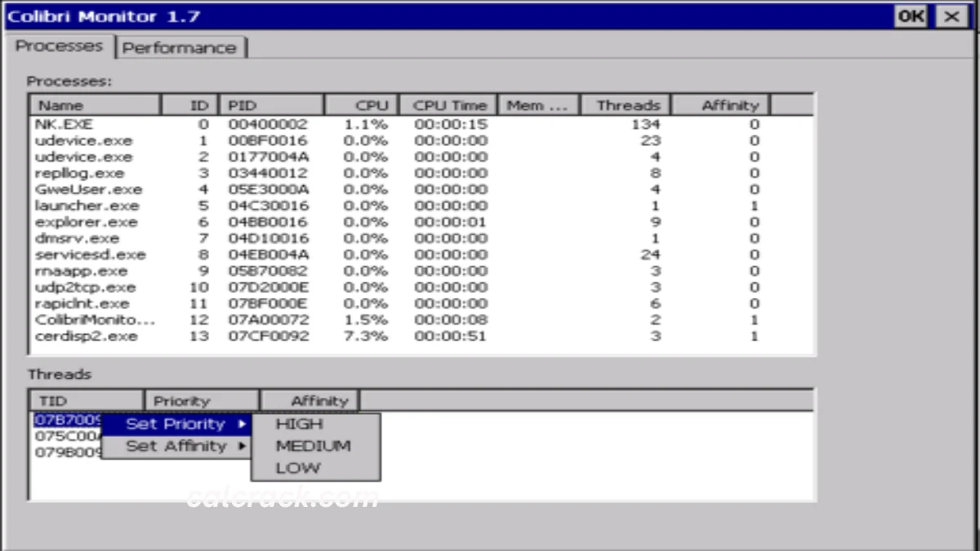Click the Mem ... column header
The height and width of the screenshot is (551, 980).
click(x=538, y=105)
